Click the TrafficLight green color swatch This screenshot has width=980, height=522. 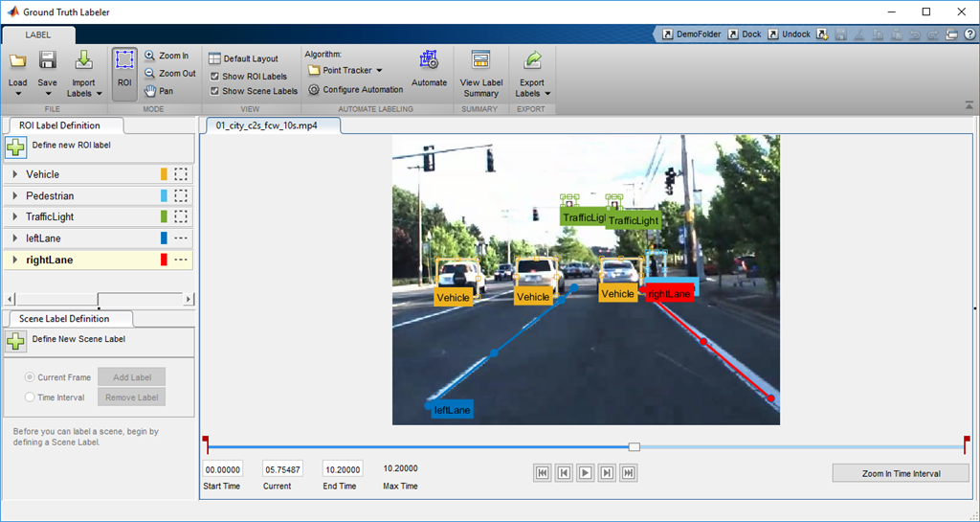tap(164, 216)
